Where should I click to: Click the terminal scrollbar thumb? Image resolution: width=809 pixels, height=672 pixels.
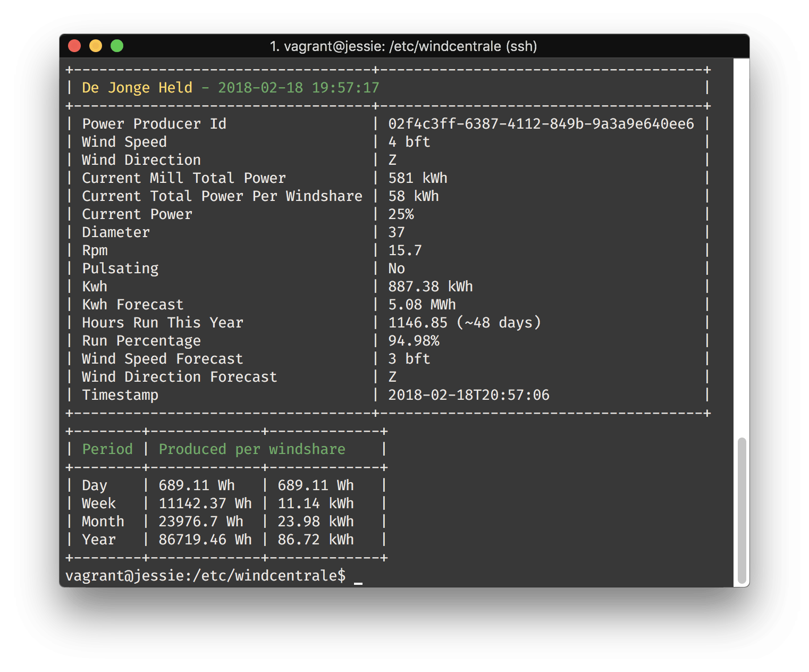(x=742, y=511)
